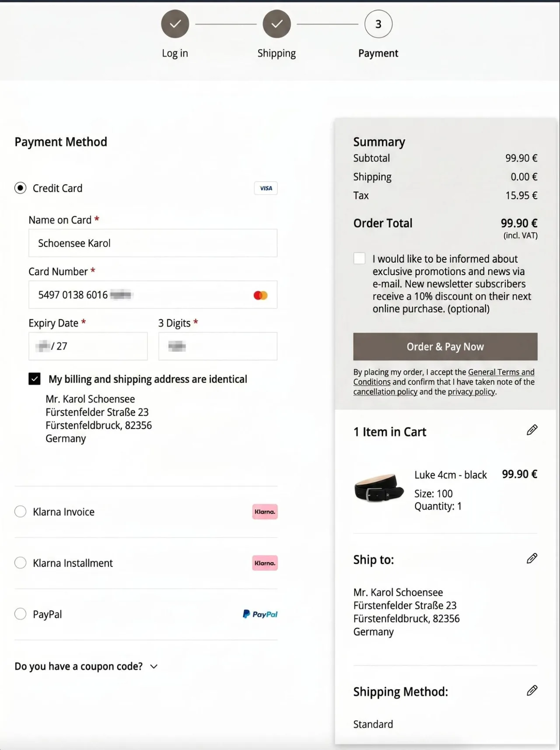Select the Klarna Invoice radio button
This screenshot has height=750, width=560.
tap(21, 512)
